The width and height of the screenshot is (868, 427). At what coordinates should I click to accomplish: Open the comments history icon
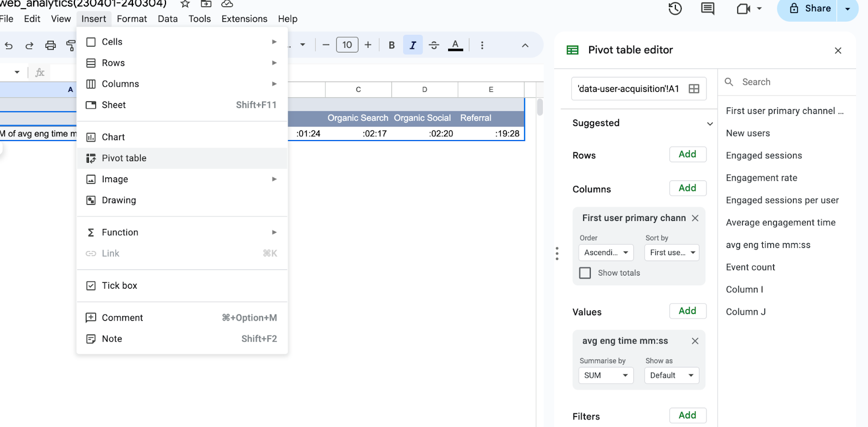[x=707, y=9]
